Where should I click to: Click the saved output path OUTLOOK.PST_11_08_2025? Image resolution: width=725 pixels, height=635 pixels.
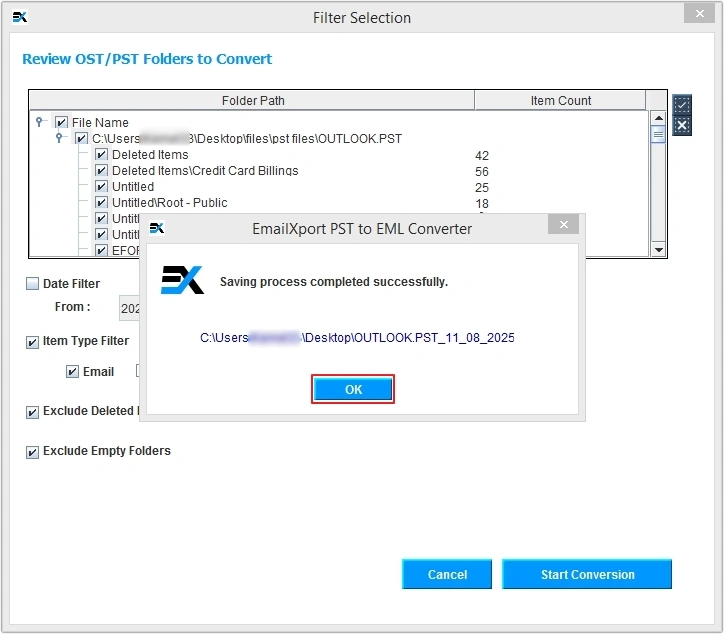356,338
